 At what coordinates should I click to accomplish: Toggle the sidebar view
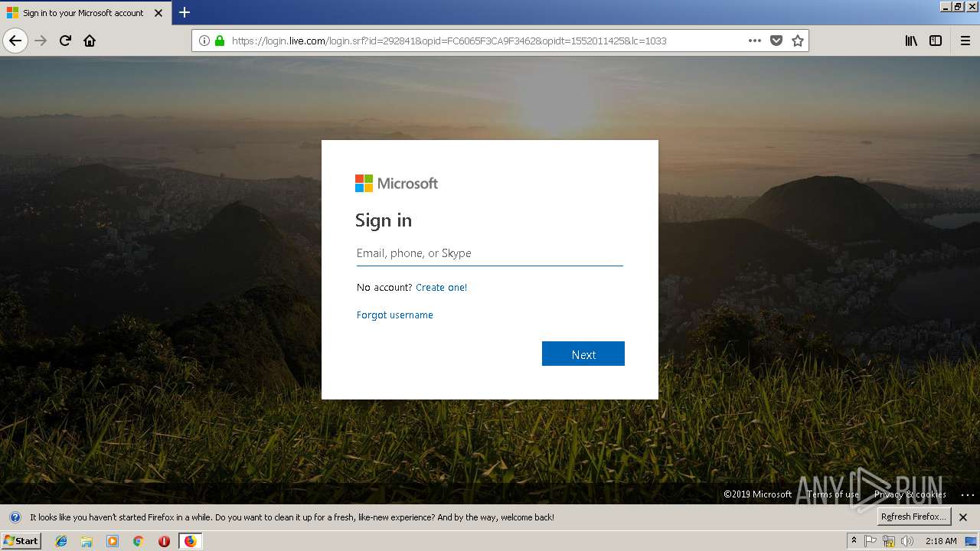coord(936,41)
